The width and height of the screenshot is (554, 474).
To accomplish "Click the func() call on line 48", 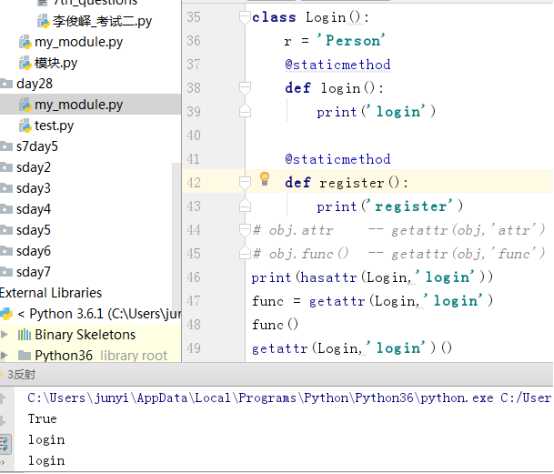I will click(x=275, y=325).
